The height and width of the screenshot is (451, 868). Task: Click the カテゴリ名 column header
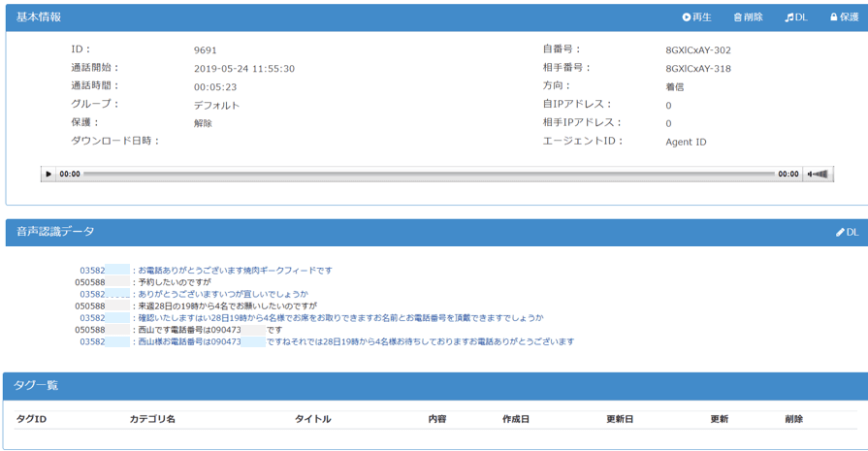point(152,419)
